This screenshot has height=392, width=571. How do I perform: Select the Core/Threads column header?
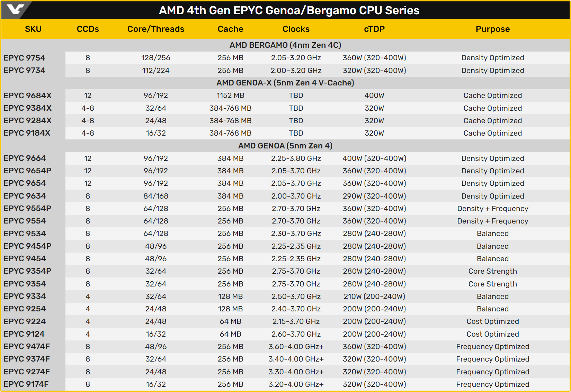156,29
